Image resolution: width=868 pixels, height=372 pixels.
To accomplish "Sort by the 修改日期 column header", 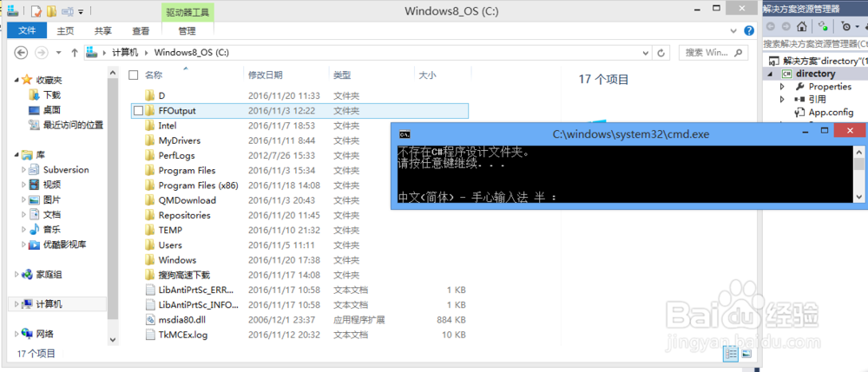I will pos(266,75).
